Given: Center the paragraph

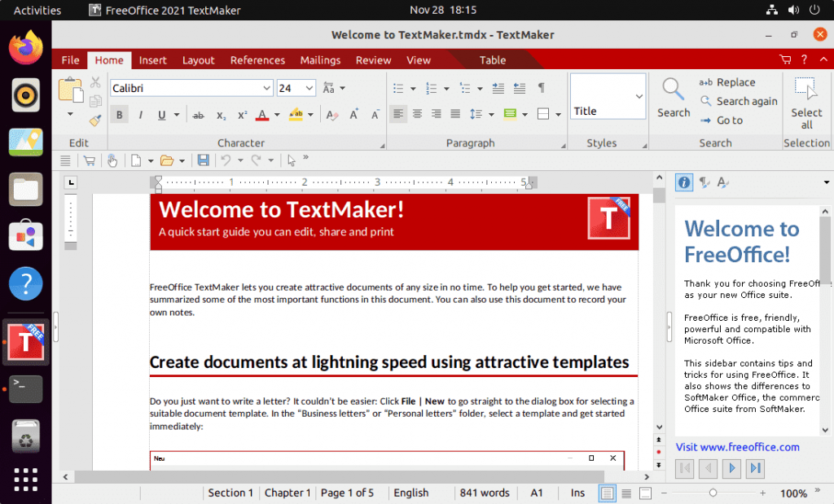Looking at the screenshot, I should point(418,114).
